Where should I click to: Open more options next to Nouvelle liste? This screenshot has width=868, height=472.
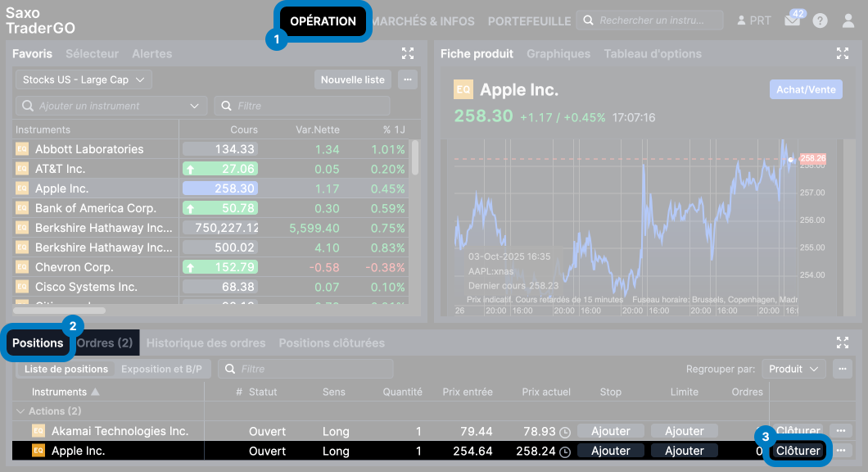click(408, 79)
